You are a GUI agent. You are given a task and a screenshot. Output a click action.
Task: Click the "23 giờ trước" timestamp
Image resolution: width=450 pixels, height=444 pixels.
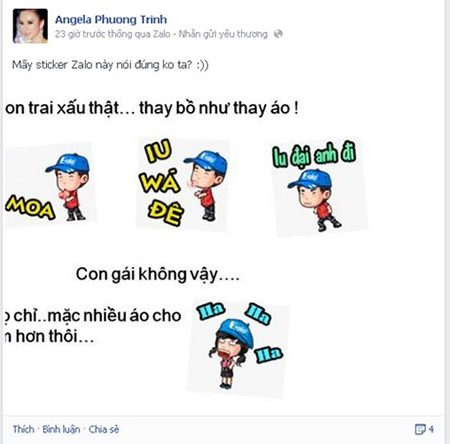[x=82, y=34]
